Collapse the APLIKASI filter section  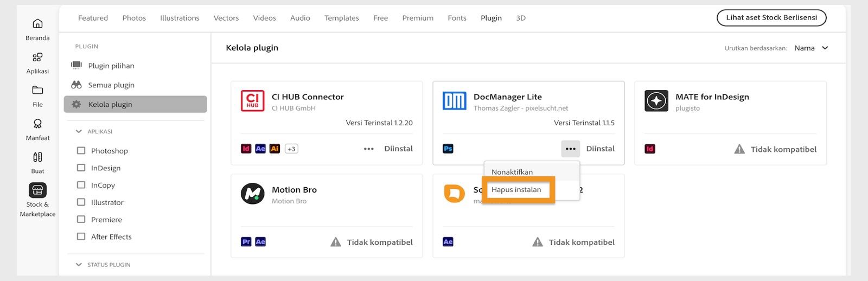pyautogui.click(x=79, y=131)
